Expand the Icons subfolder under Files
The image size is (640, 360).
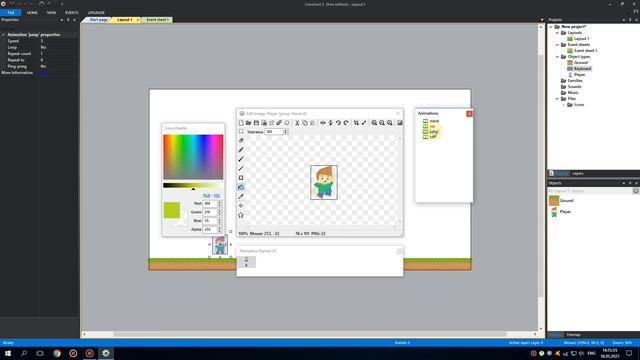pos(564,105)
